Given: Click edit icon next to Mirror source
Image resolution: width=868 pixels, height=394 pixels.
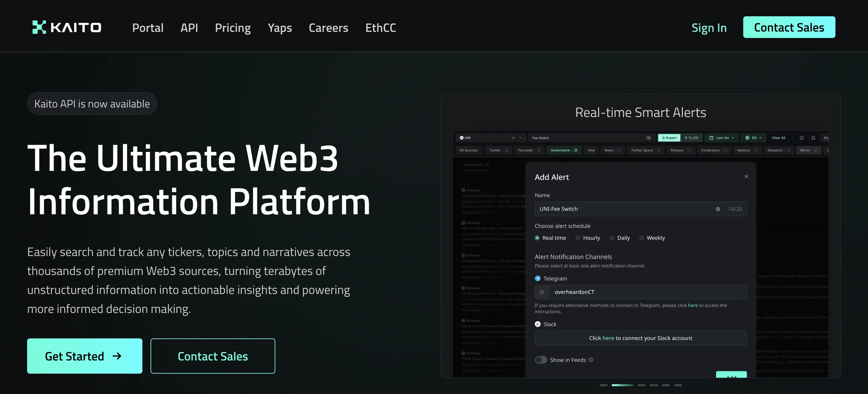Looking at the screenshot, I should point(815,150).
